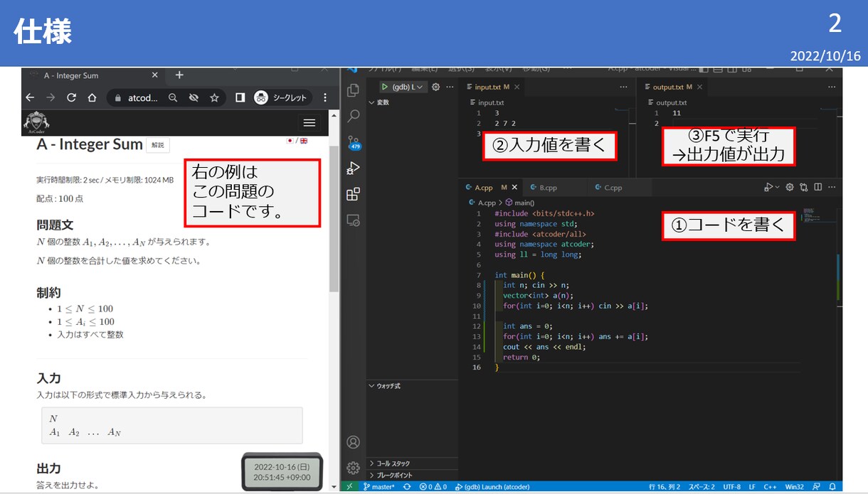Reload the AtCoder page in Chrome
The width and height of the screenshot is (868, 494).
(71, 97)
